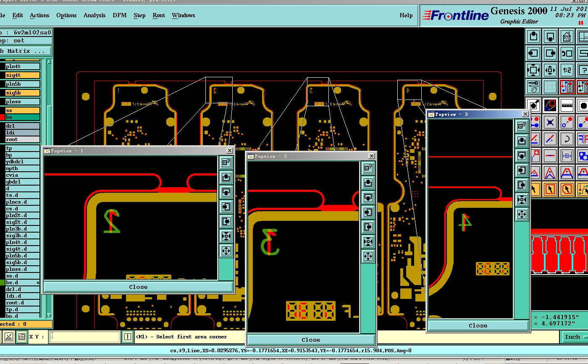Open the question mark query icon
Image resolution: width=588 pixels, height=364 pixels.
pyautogui.click(x=583, y=70)
